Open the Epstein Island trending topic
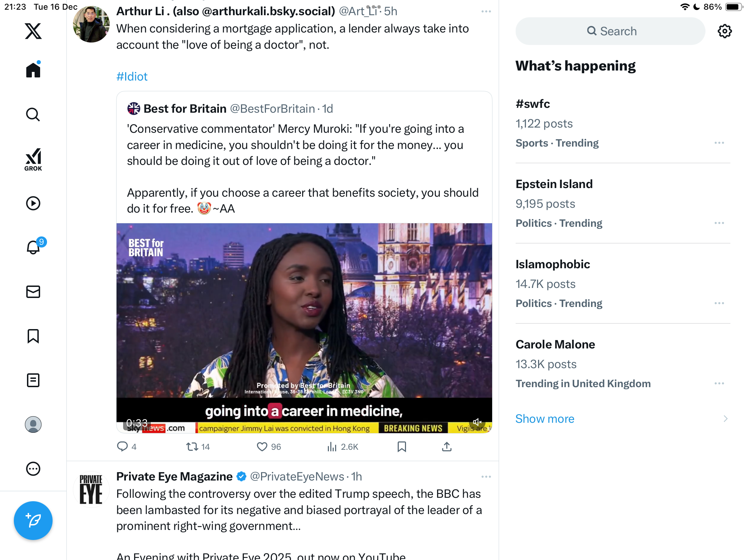The image size is (747, 560). [554, 184]
